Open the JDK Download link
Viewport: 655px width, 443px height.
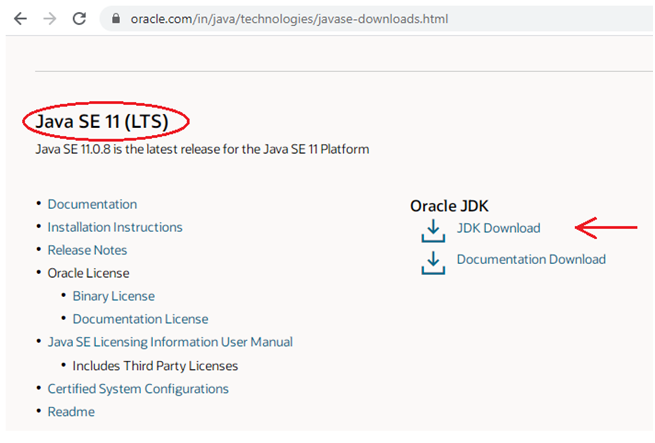coord(498,228)
